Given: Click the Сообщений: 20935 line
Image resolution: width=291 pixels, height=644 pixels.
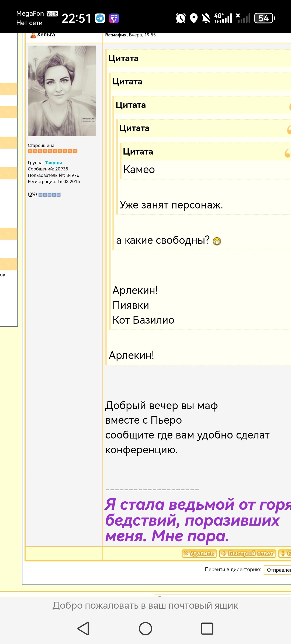Looking at the screenshot, I should 48,169.
